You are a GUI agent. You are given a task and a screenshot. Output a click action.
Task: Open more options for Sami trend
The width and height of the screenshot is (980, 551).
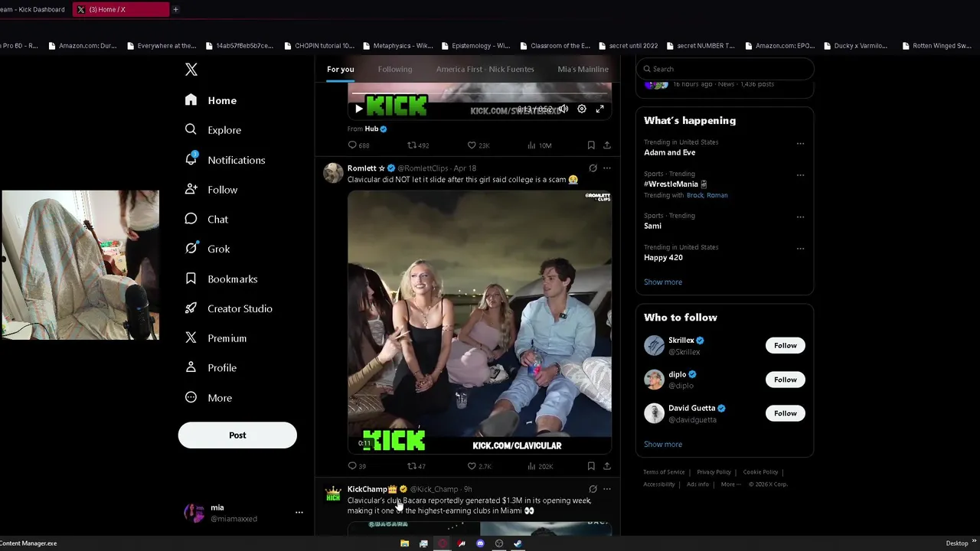(x=800, y=217)
